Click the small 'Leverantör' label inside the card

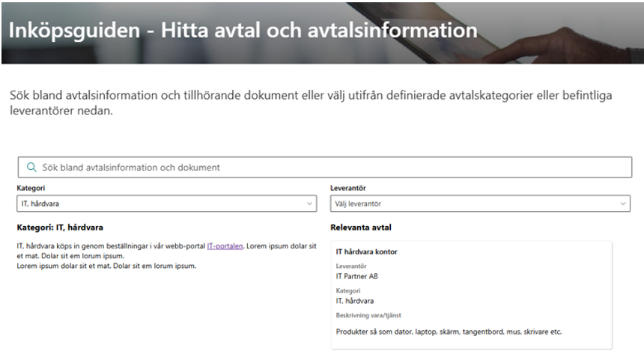click(x=351, y=266)
